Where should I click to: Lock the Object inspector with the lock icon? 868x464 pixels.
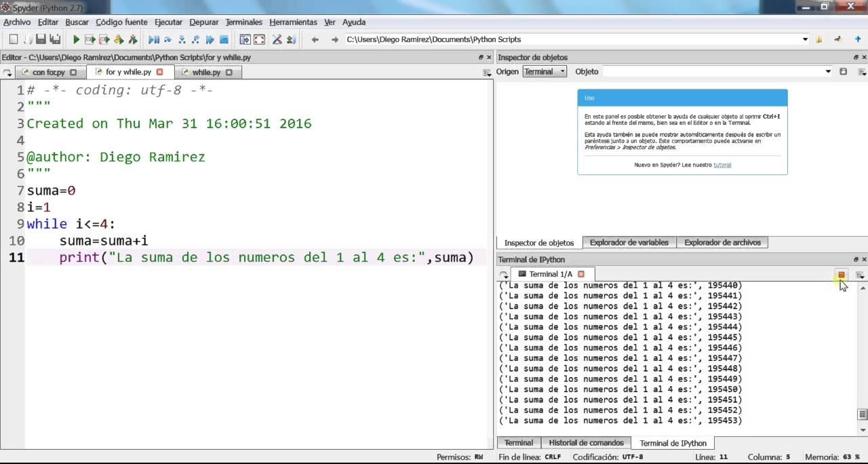coord(843,71)
